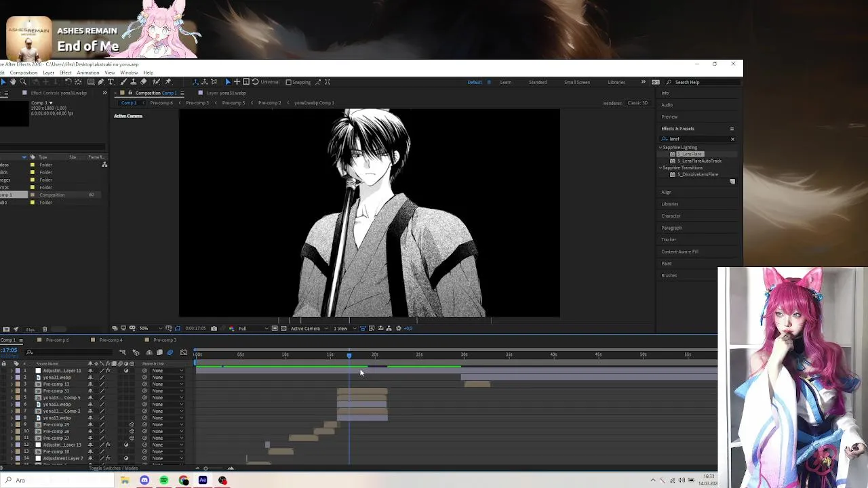Open Discord from the taskbar

pyautogui.click(x=144, y=480)
